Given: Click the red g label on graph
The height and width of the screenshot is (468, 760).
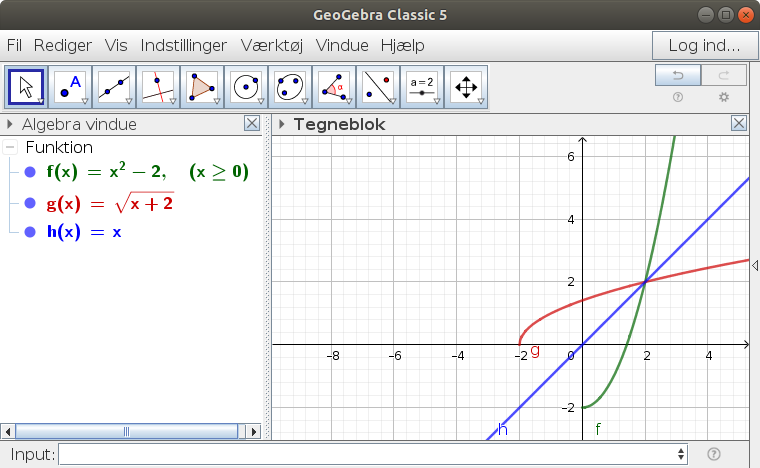Looking at the screenshot, I should click(535, 351).
